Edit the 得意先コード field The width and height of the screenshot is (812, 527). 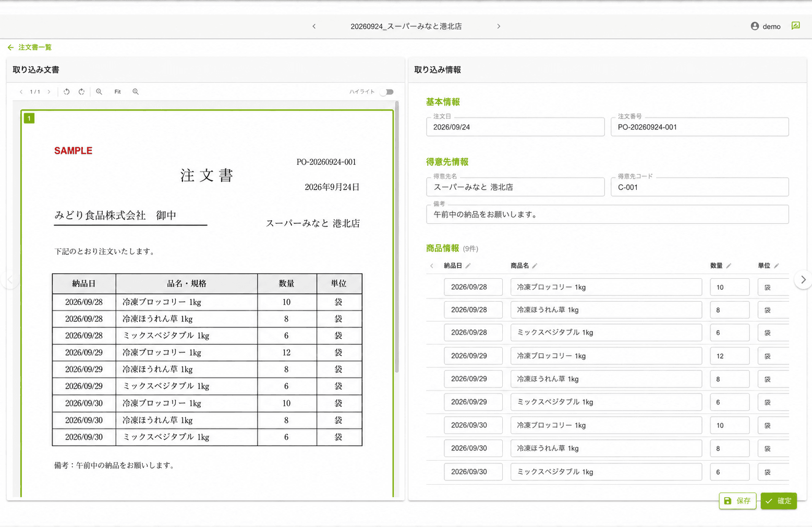pos(700,187)
